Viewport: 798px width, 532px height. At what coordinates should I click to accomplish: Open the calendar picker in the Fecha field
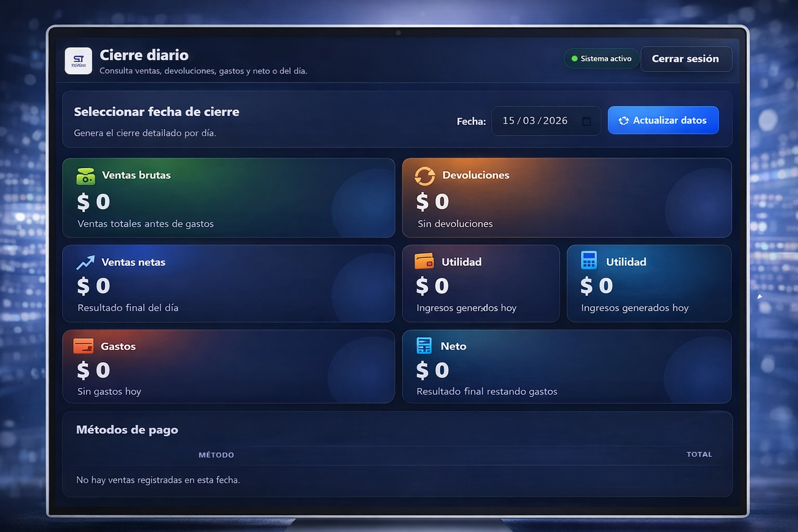coord(587,121)
